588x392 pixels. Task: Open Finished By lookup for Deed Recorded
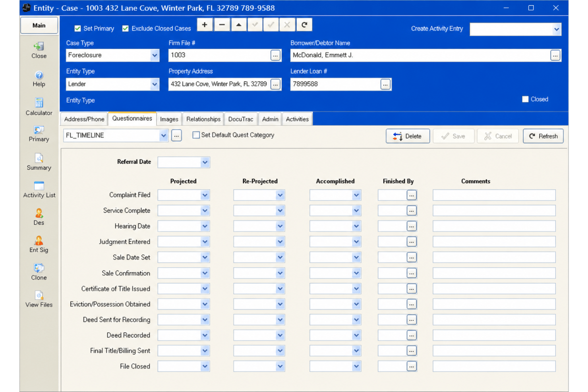coord(412,335)
